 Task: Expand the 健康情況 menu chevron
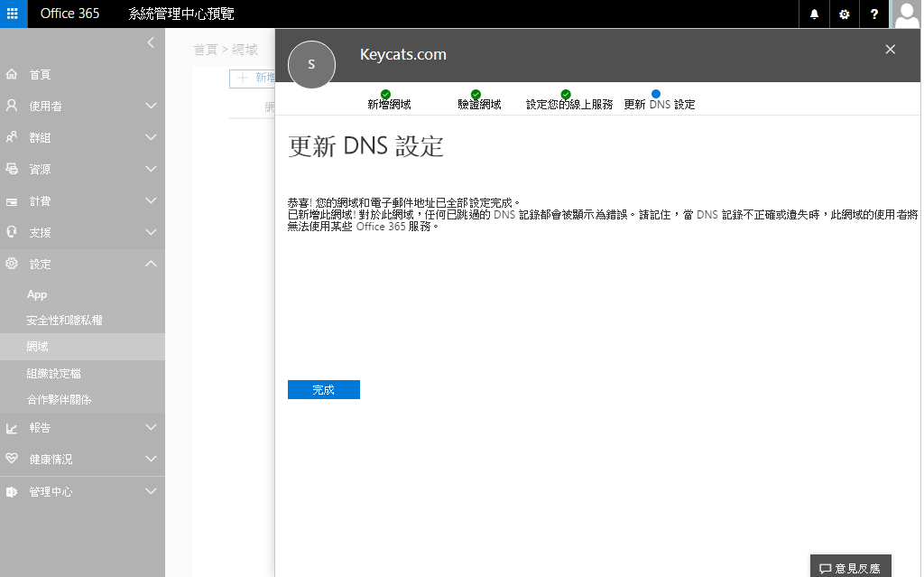pos(151,459)
